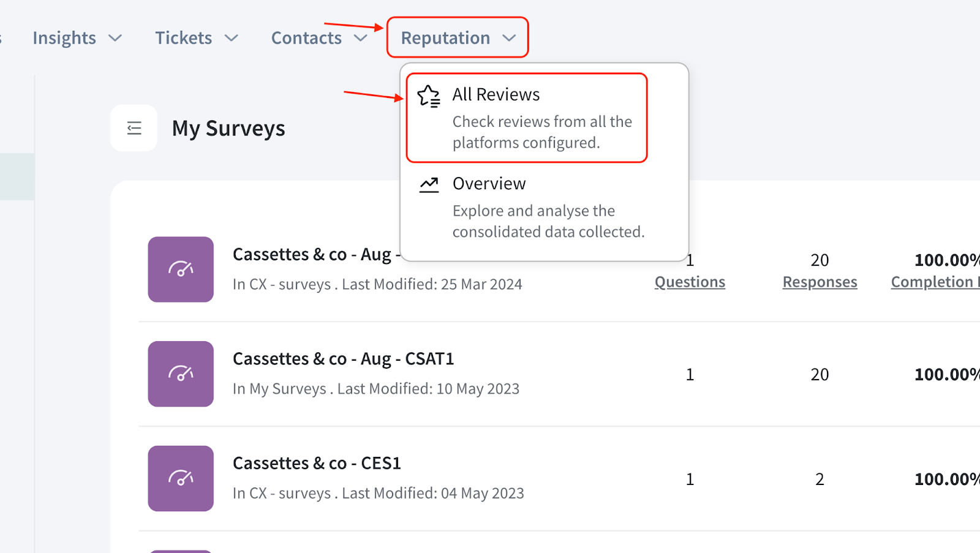Select All Reviews from the Reputation menu
Image resolution: width=980 pixels, height=553 pixels.
pyautogui.click(x=496, y=95)
